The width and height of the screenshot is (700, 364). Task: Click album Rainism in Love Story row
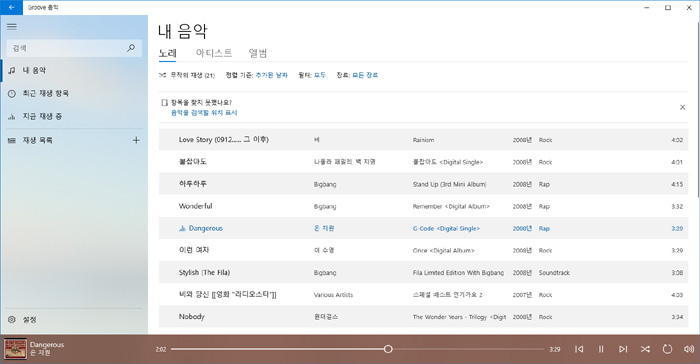tap(423, 140)
